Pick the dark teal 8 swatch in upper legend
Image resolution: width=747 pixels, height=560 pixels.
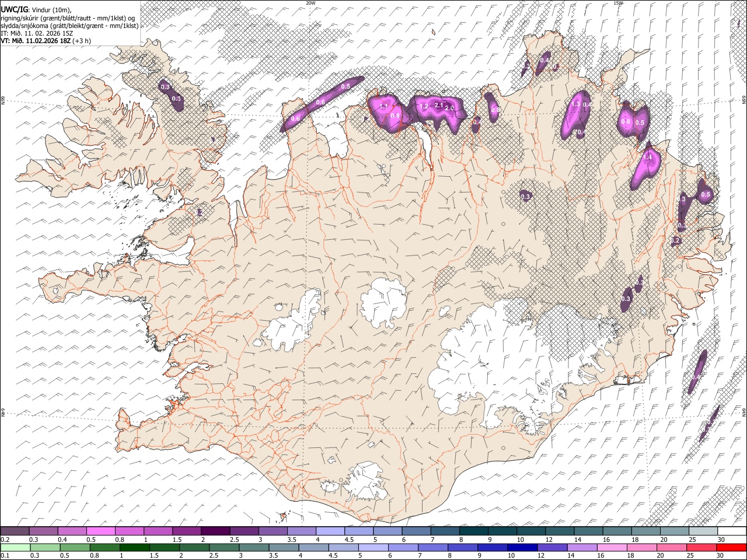[473, 531]
